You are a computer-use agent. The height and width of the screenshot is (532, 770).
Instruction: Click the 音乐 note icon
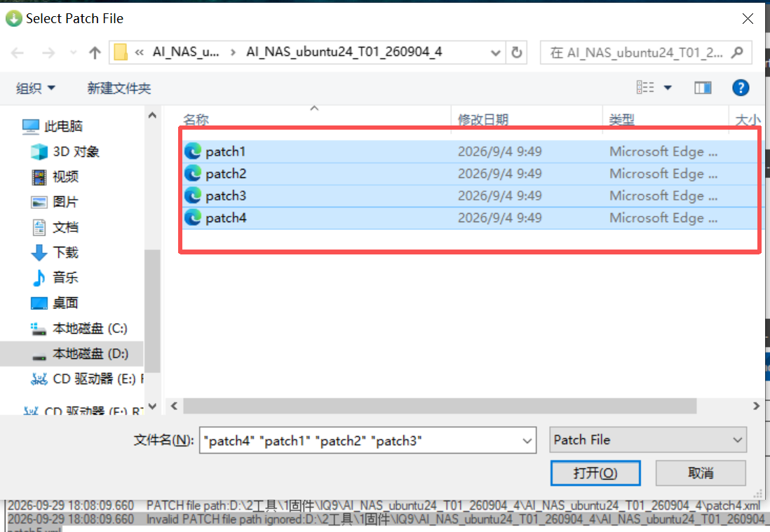click(x=39, y=278)
